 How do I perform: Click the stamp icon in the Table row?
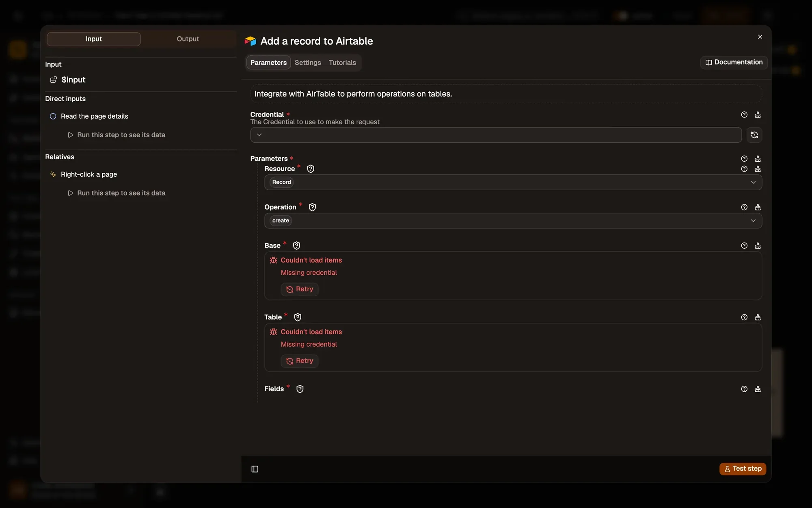(x=758, y=317)
